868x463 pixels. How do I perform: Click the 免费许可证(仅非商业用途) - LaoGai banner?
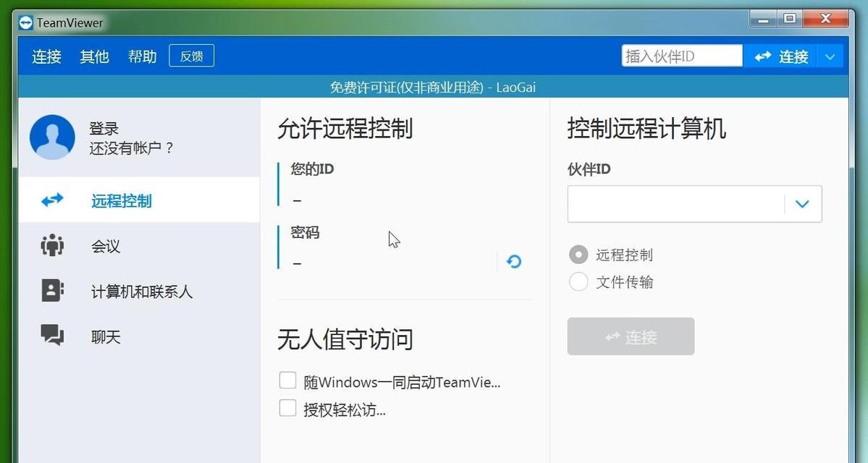(433, 87)
